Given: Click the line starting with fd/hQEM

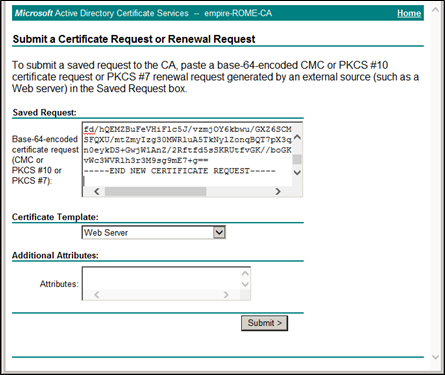Looking at the screenshot, I should coord(188,129).
